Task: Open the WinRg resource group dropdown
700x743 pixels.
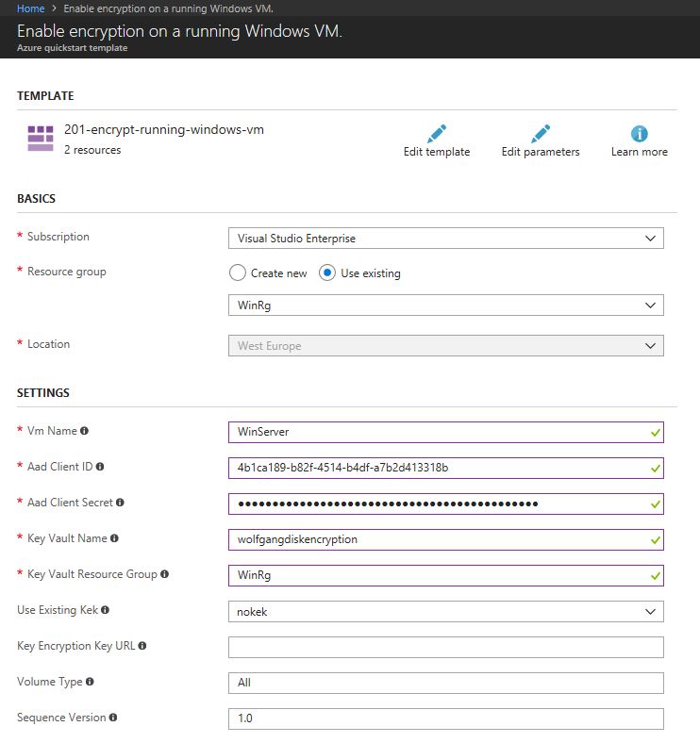Action: [x=446, y=305]
